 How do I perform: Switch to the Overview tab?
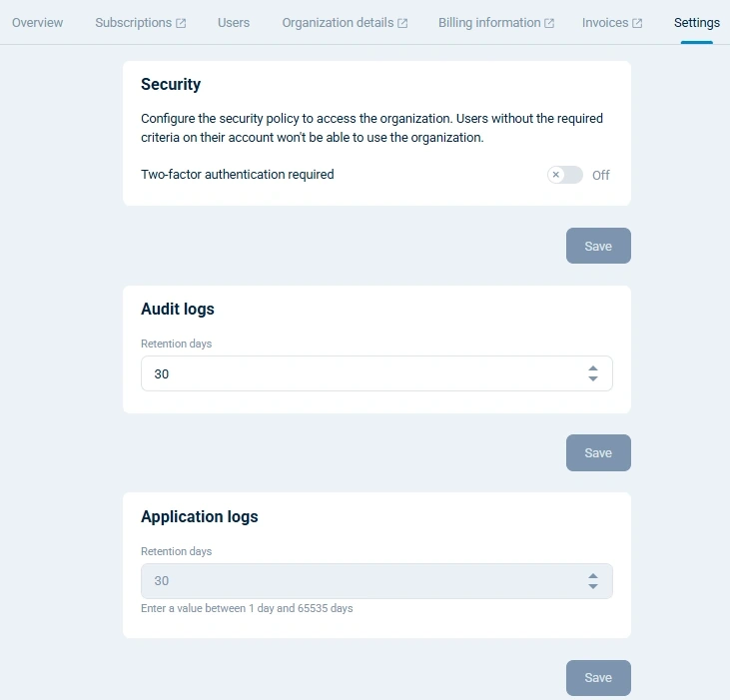37,23
